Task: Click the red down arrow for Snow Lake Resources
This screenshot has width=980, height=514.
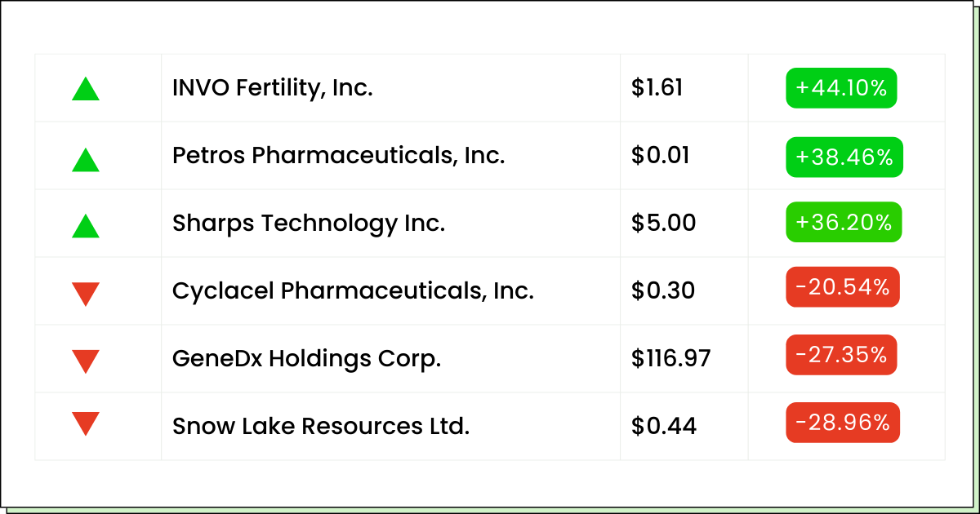Action: pyautogui.click(x=86, y=424)
